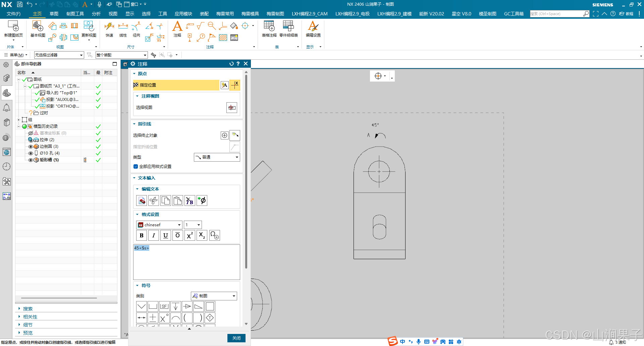Click the select terminating object plus icon
The width and height of the screenshot is (644, 346).
pos(224,135)
